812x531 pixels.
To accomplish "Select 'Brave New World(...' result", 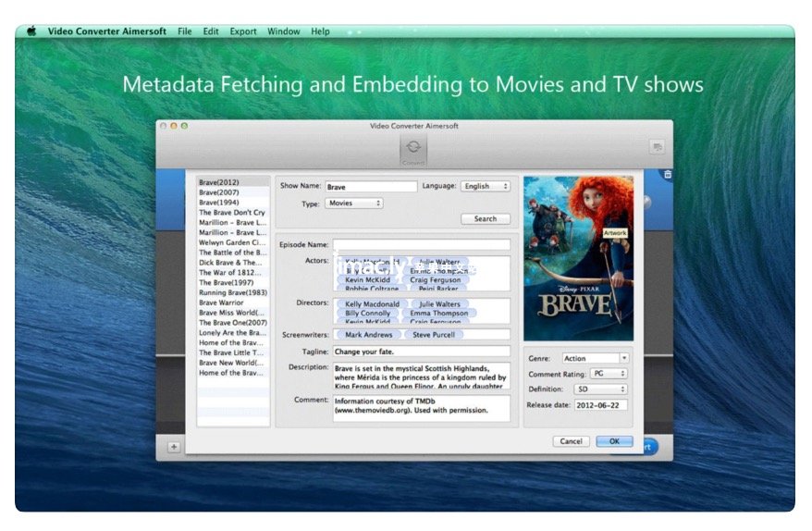I will [x=233, y=363].
